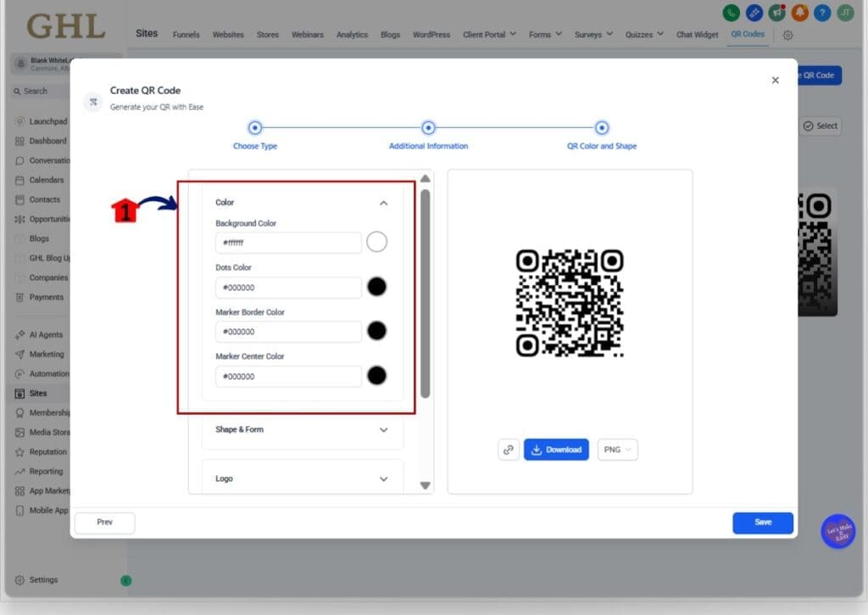Open the Marker Center Color swatch

376,376
